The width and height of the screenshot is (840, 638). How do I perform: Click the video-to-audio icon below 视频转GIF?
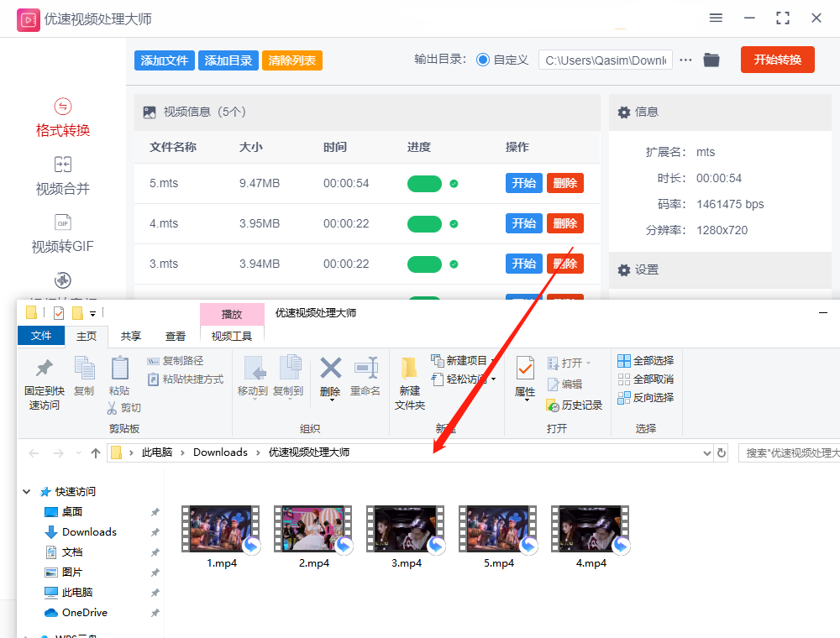click(x=62, y=281)
